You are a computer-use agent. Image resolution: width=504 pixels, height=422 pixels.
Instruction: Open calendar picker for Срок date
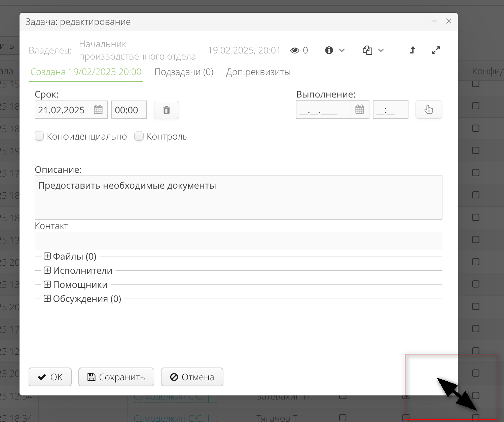click(98, 110)
